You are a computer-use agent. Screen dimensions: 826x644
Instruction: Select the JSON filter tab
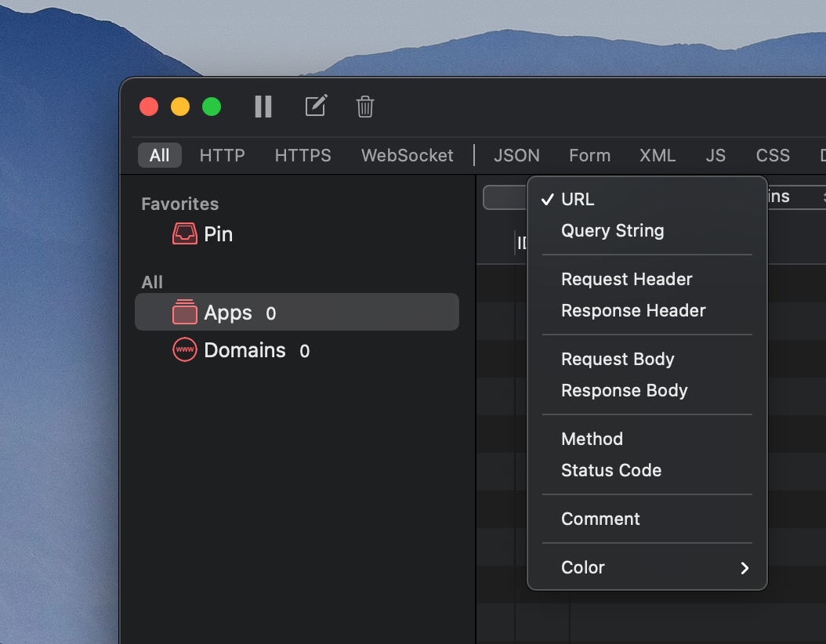click(516, 155)
